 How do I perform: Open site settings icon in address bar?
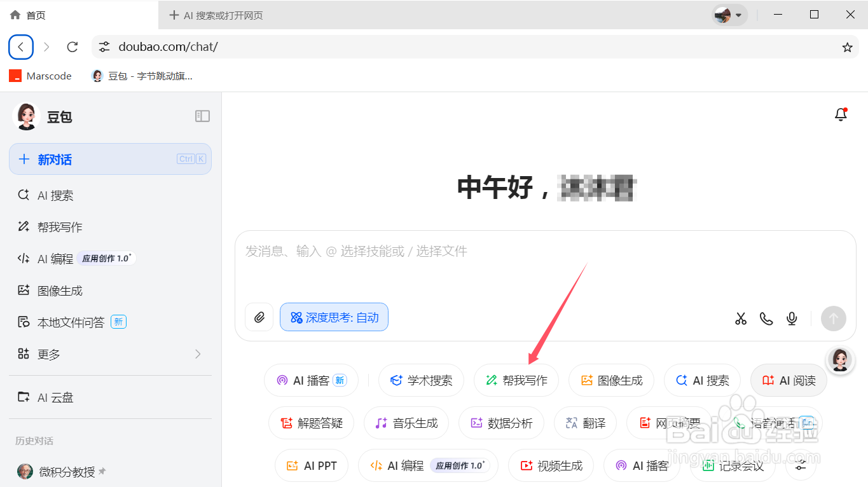point(104,47)
